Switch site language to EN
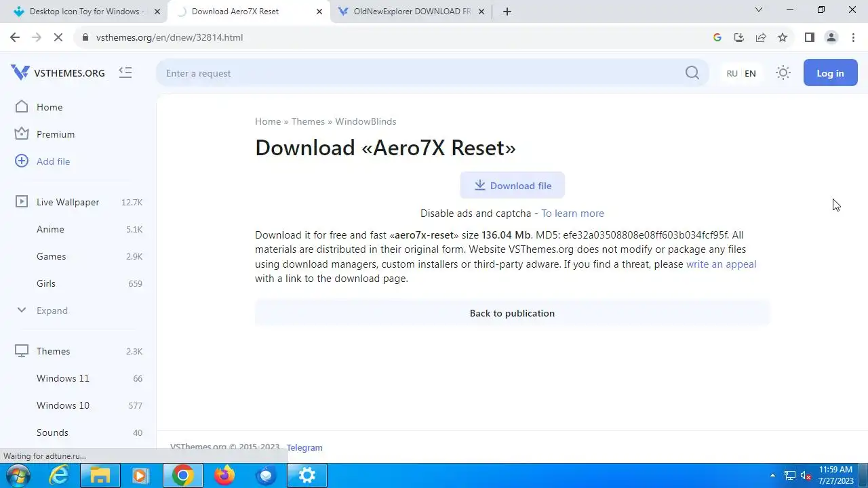Screen dimensions: 868x488 click(750, 73)
